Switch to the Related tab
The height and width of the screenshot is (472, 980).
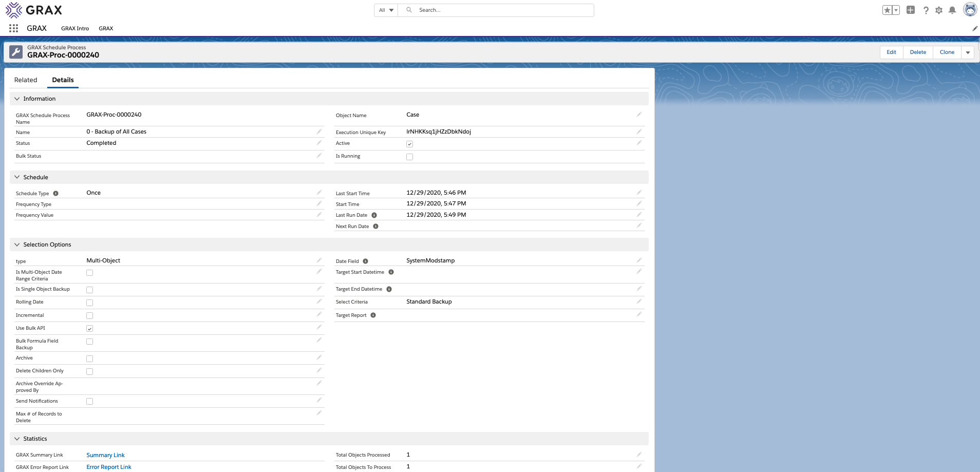(x=26, y=80)
